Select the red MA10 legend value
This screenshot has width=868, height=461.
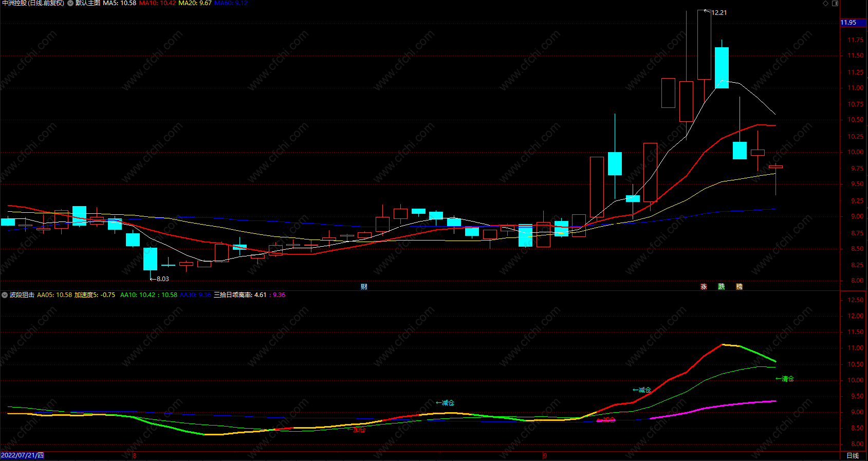pos(157,3)
